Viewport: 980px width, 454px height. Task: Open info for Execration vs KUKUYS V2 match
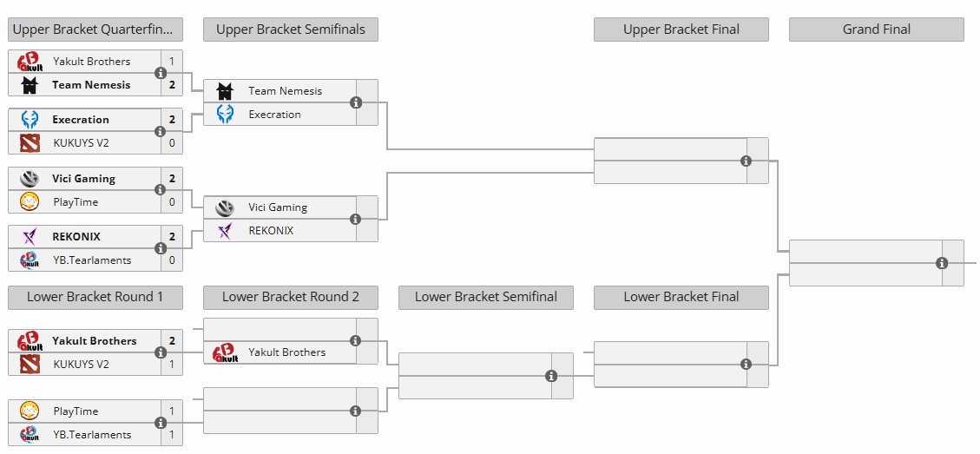pos(161,131)
